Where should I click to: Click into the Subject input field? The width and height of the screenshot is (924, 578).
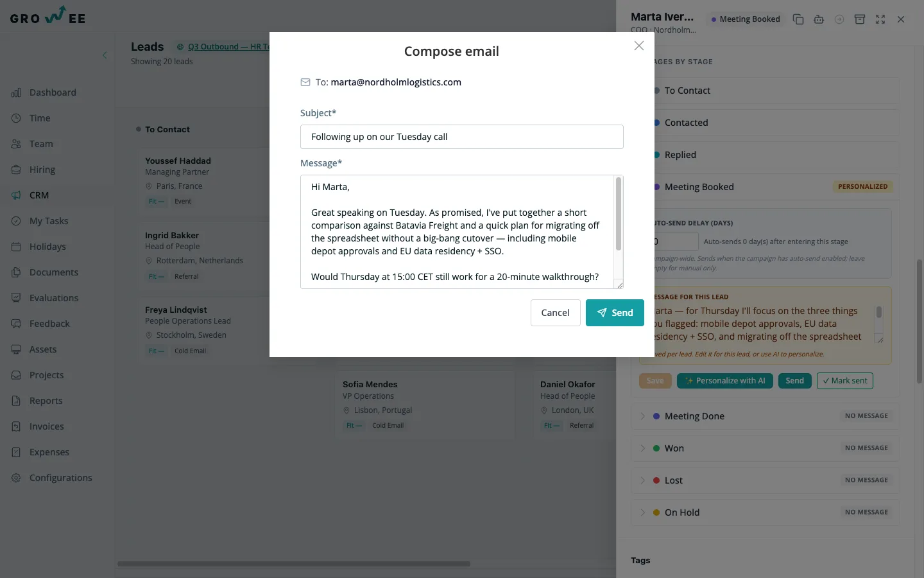pos(462,137)
